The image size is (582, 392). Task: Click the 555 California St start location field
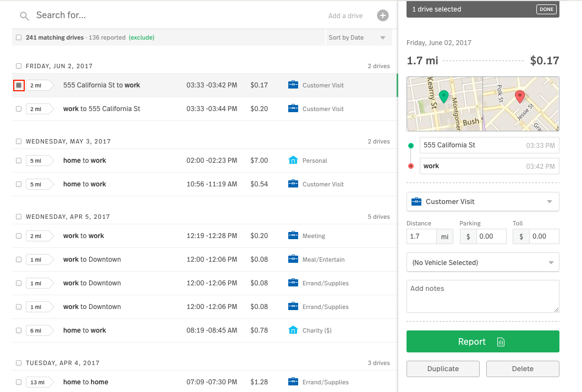point(489,145)
